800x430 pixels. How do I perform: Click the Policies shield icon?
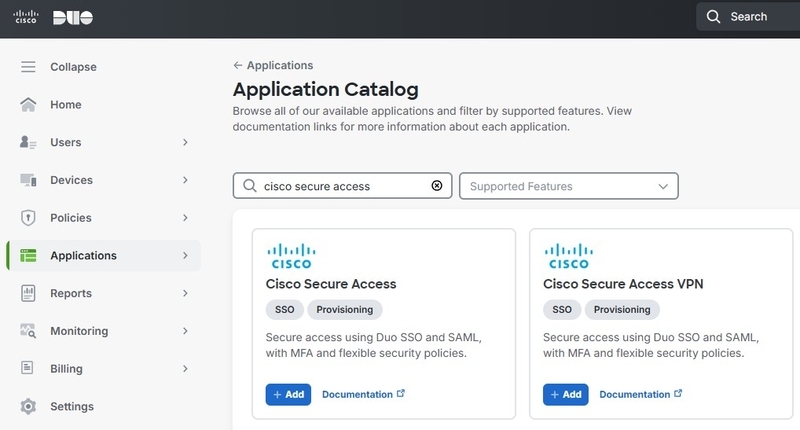(28, 218)
